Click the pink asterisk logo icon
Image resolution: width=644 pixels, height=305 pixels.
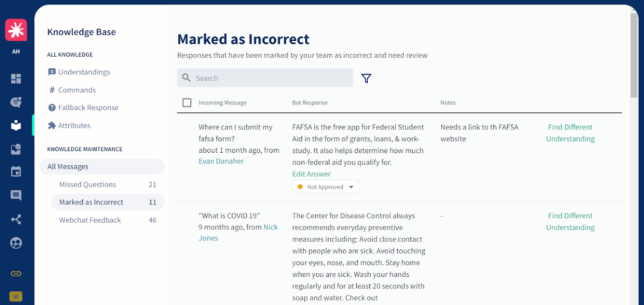tap(16, 30)
